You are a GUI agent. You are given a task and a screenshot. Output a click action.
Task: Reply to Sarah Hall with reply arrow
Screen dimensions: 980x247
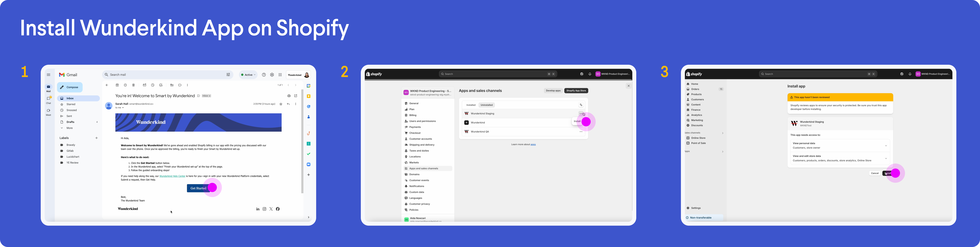[x=288, y=104]
